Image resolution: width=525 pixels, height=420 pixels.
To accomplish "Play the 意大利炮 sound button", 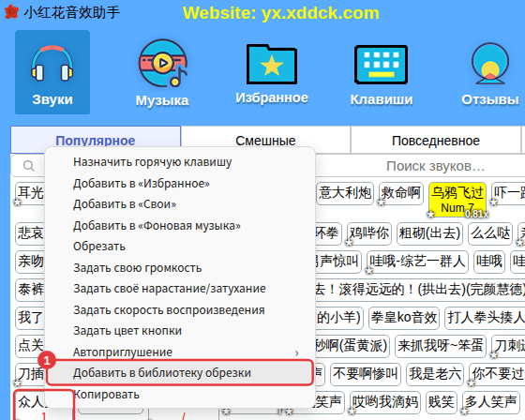I will [345, 193].
